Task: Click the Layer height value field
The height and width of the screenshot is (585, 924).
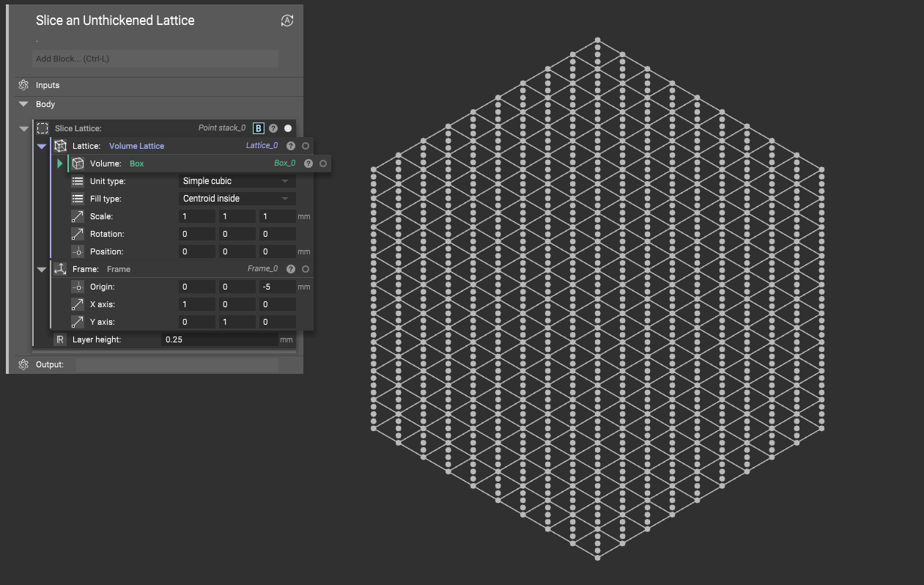Action: (220, 339)
